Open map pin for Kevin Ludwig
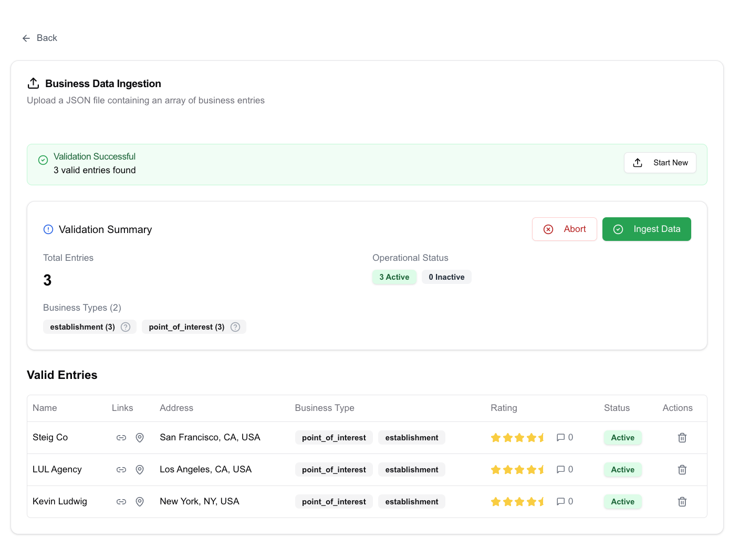Image resolution: width=729 pixels, height=560 pixels. tap(140, 502)
